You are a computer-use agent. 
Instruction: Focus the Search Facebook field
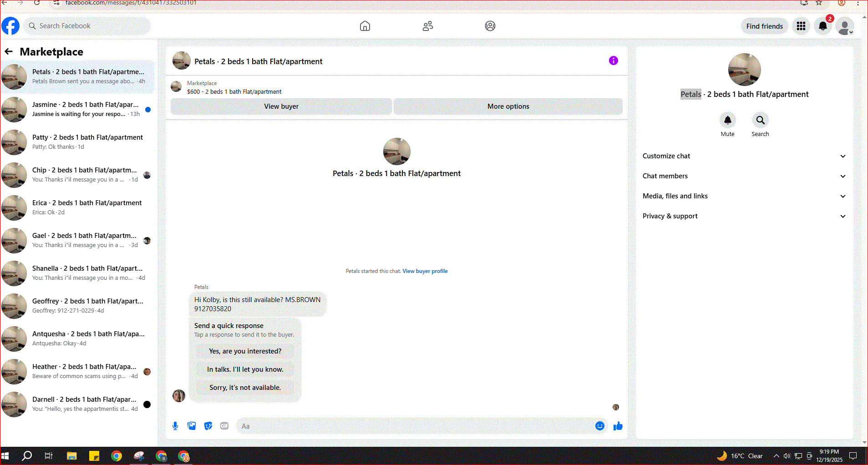pyautogui.click(x=86, y=26)
